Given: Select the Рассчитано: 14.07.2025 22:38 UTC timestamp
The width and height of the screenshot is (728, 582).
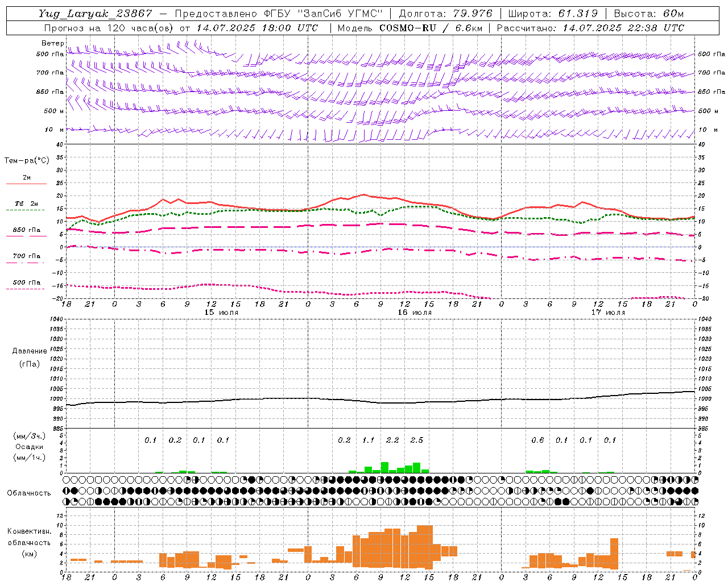Looking at the screenshot, I should pos(590,28).
